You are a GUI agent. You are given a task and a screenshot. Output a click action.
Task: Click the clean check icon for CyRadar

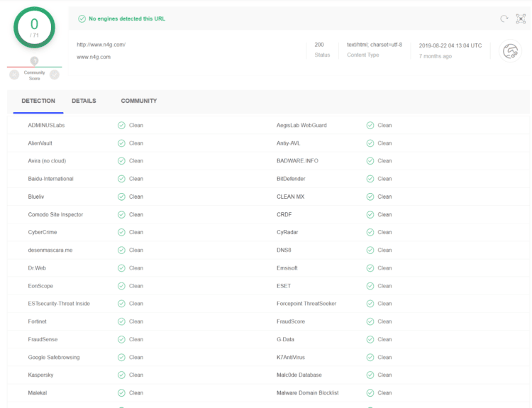tap(370, 232)
